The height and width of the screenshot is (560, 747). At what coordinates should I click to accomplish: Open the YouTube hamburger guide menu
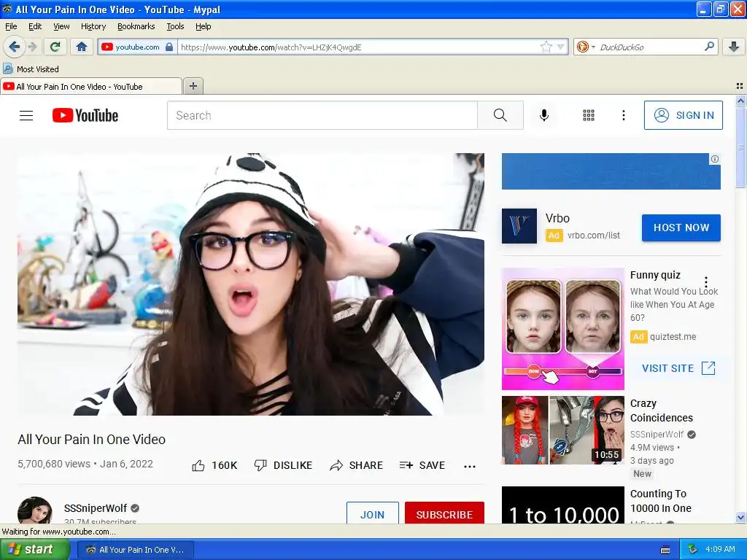click(x=26, y=115)
